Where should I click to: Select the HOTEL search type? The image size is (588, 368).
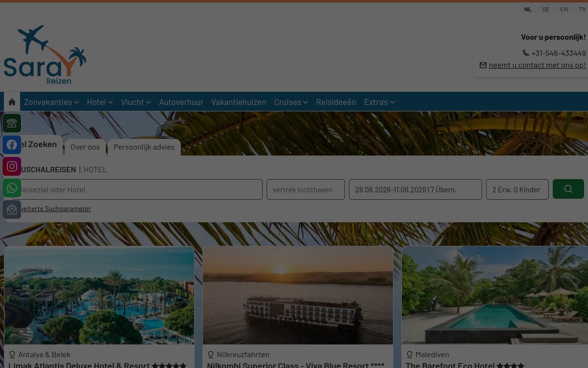click(95, 169)
